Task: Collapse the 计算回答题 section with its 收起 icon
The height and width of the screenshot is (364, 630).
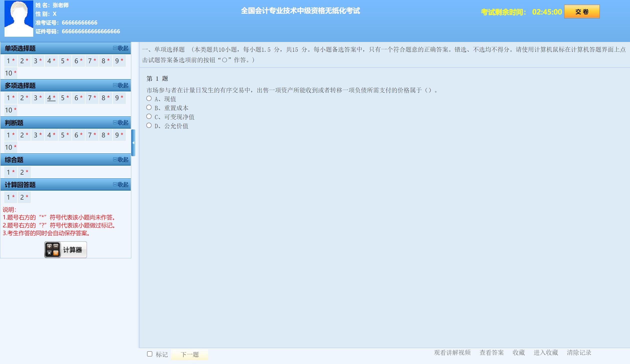Action: pyautogui.click(x=121, y=185)
